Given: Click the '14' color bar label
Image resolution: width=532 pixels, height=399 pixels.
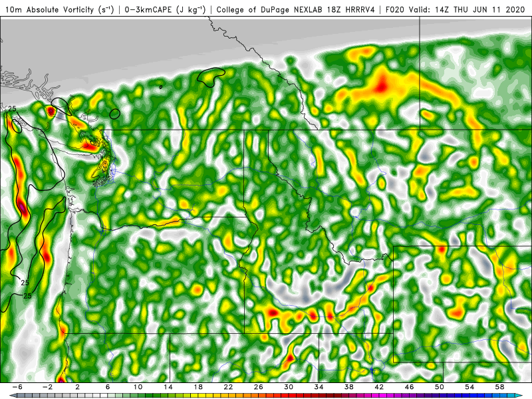Looking at the screenshot, I should pos(168,387).
